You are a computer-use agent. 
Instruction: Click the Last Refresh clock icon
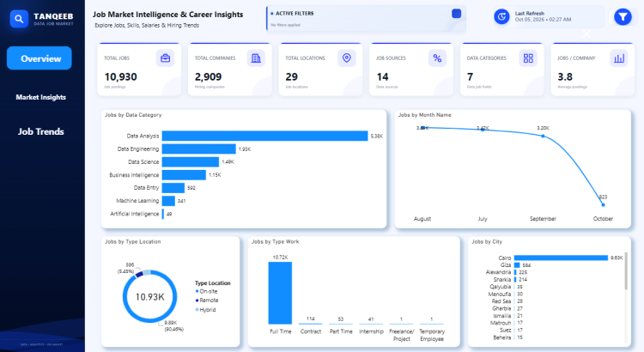[x=501, y=17]
